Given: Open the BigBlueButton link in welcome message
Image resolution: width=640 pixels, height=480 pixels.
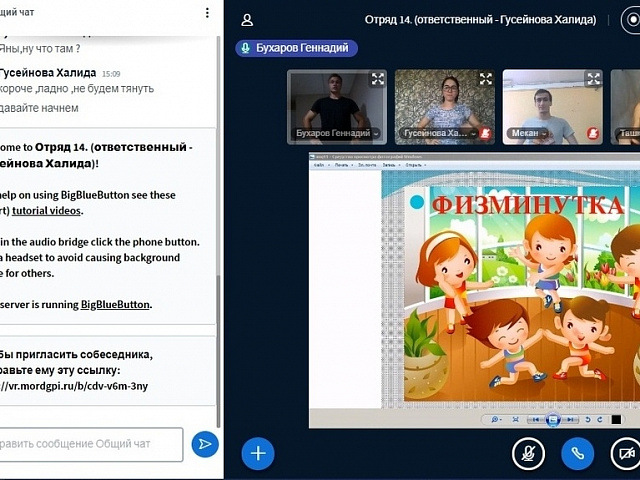Looking at the screenshot, I should (115, 304).
